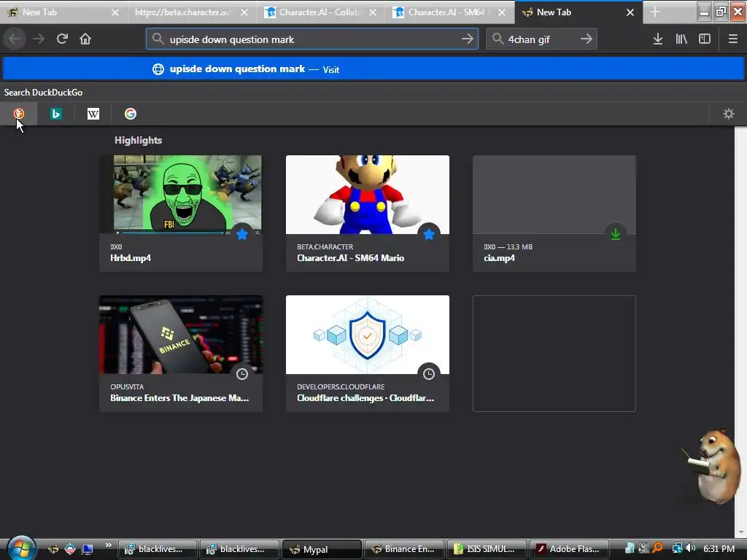
Task: Close the Character.AI - SM64 tab
Action: click(502, 12)
